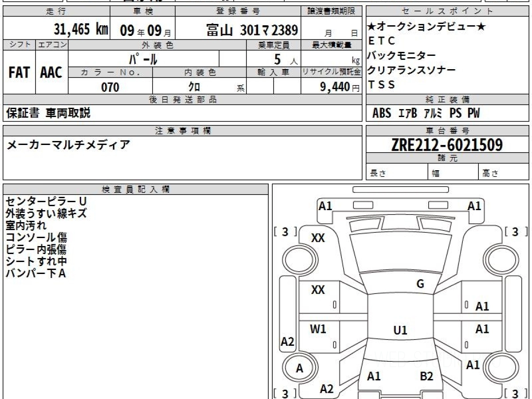
Task: Click the 保証書 車両取説 parts entry
Action: 48,113
